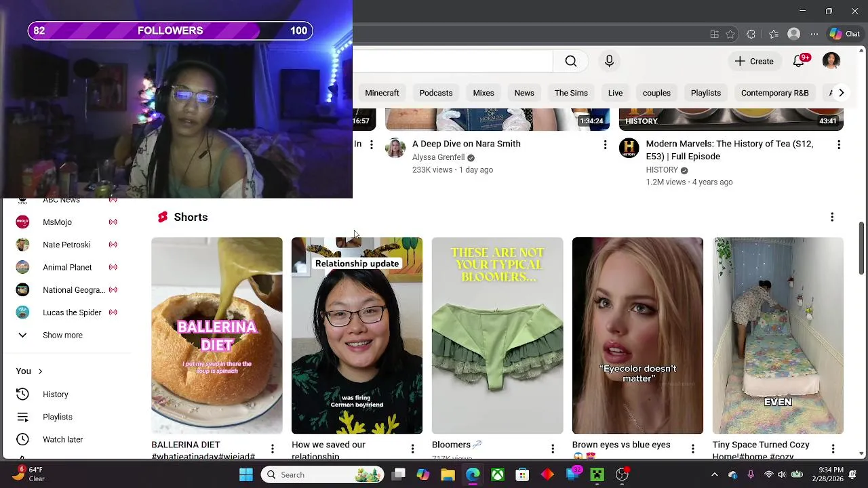The image size is (868, 488).
Task: Open Microsoft Store from taskbar
Action: (x=522, y=474)
